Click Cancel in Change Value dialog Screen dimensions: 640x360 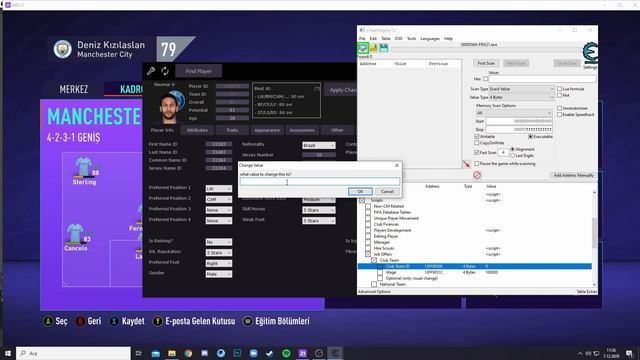click(x=387, y=191)
